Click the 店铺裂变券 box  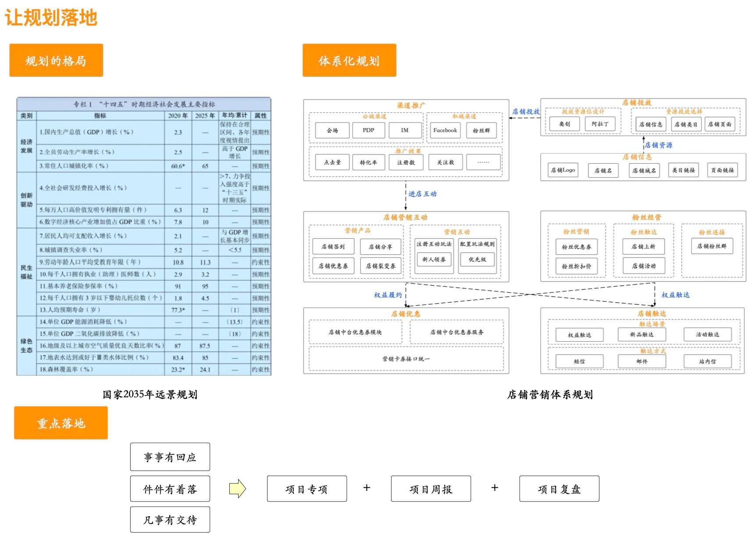point(381,266)
